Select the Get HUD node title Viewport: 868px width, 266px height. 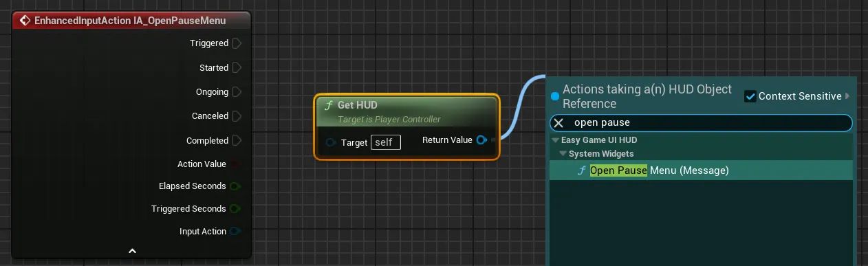358,105
